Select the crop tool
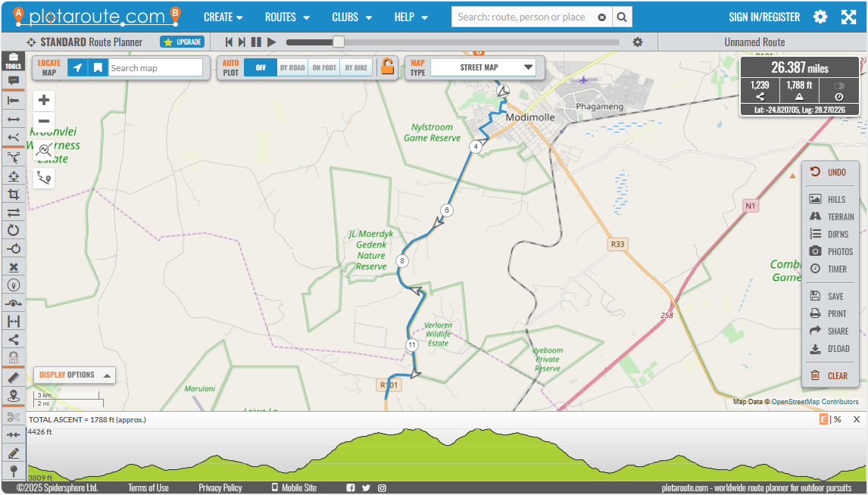The height and width of the screenshot is (495, 868). 14,194
